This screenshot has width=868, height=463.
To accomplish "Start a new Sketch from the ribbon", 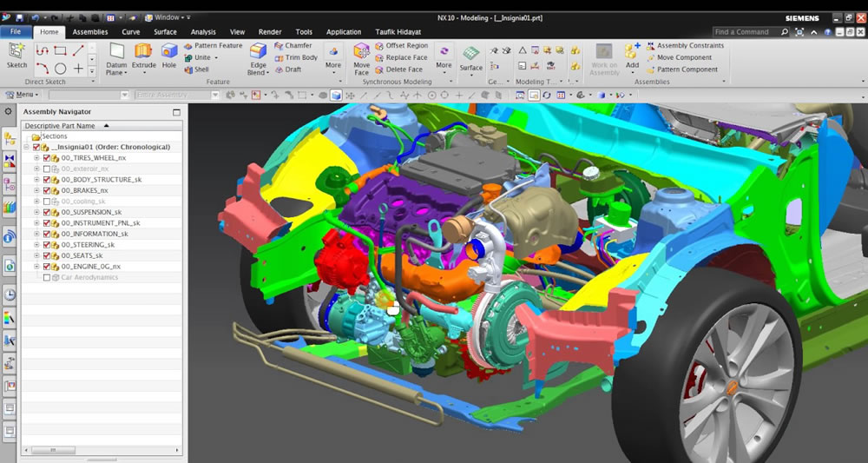I will coord(16,56).
